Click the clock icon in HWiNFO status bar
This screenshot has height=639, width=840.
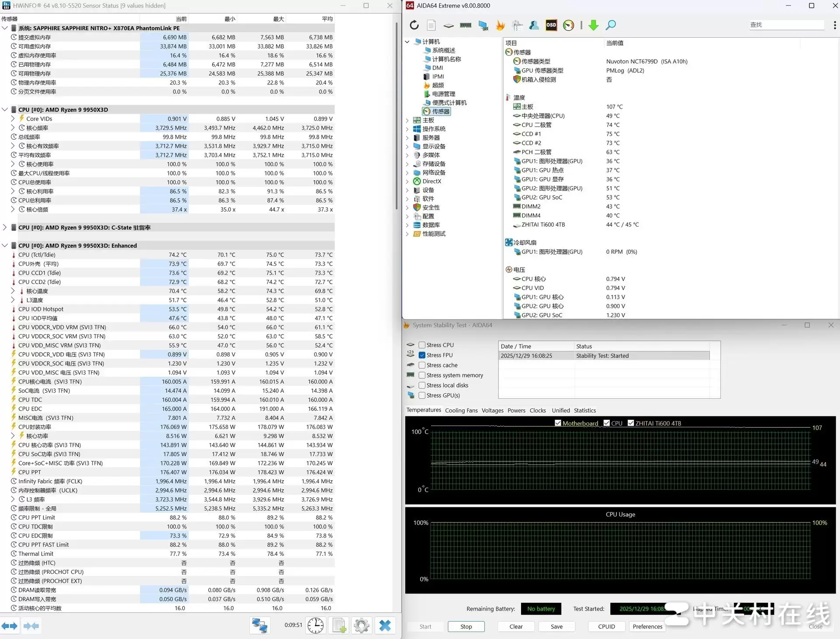tap(315, 625)
